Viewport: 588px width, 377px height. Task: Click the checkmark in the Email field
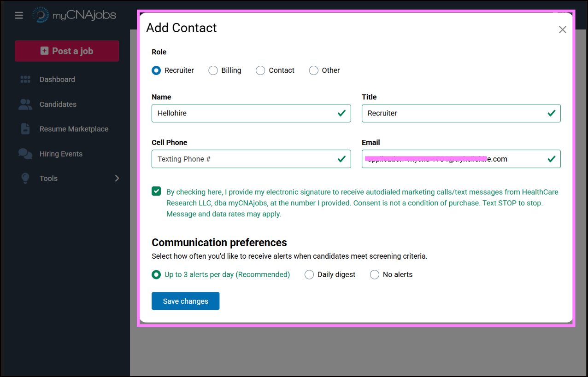552,159
